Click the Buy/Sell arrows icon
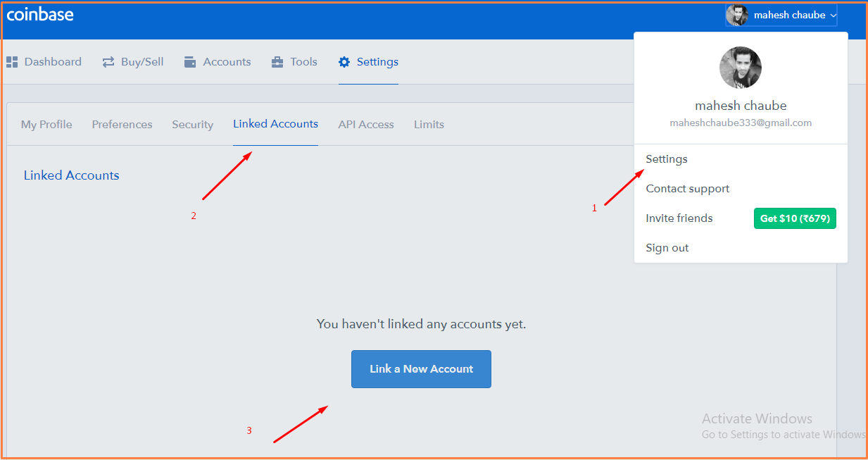This screenshot has height=460, width=868. point(108,62)
